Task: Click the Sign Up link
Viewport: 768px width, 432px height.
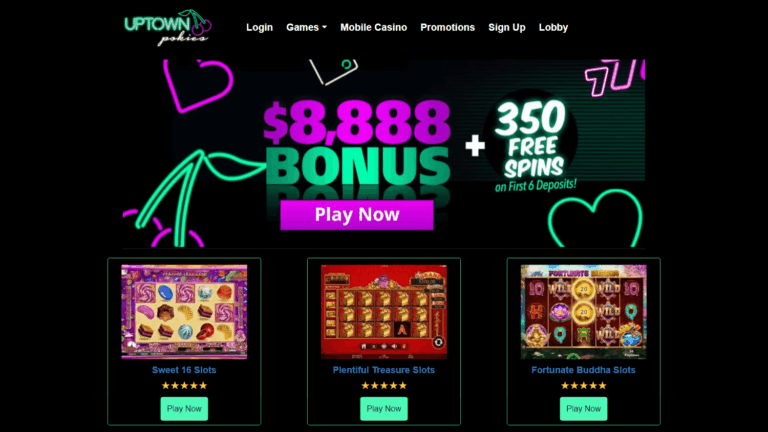Action: (506, 27)
